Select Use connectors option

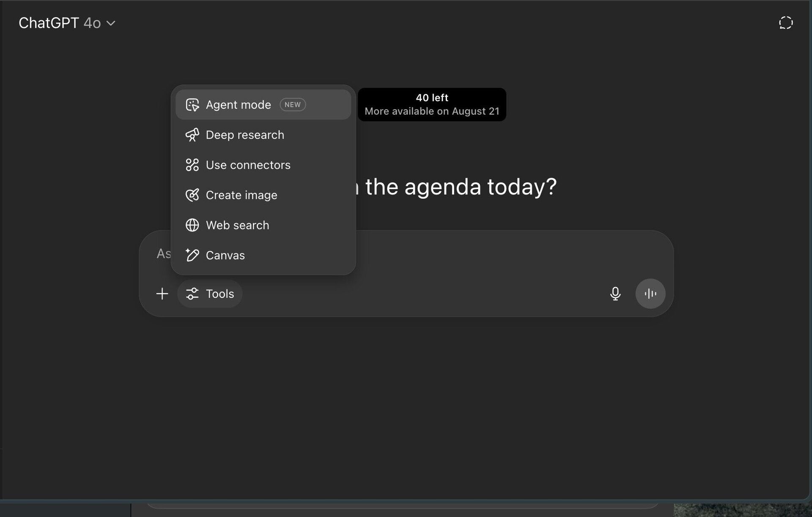(263, 165)
